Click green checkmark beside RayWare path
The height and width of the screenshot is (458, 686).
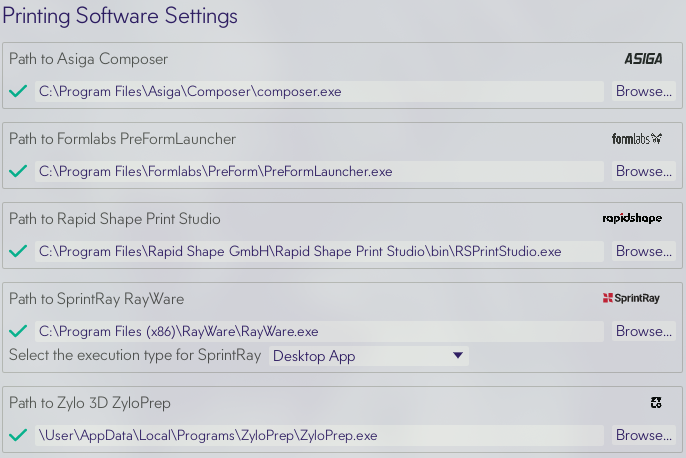[x=18, y=331]
